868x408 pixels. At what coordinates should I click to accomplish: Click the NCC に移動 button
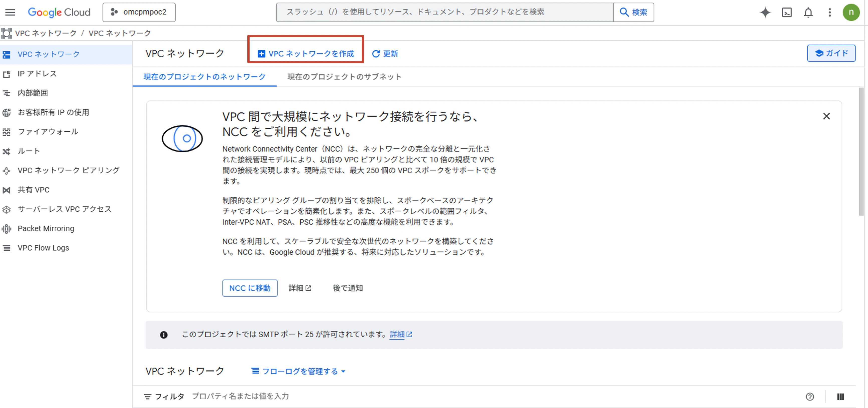[x=250, y=288]
